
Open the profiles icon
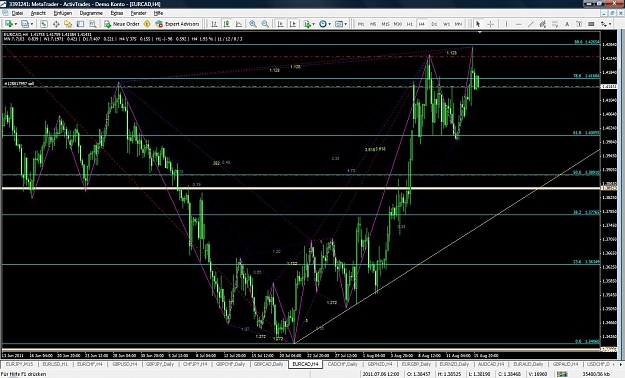point(25,24)
